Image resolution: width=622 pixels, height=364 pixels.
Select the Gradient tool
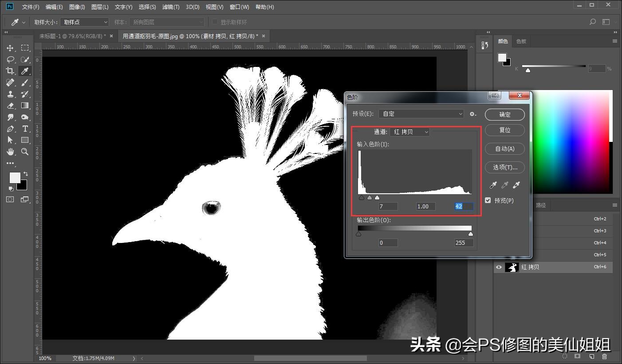coord(25,106)
